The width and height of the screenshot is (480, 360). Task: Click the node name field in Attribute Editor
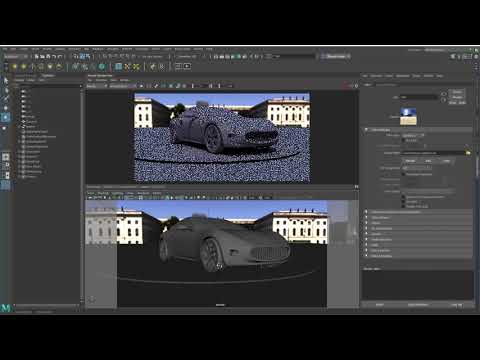click(x=419, y=97)
